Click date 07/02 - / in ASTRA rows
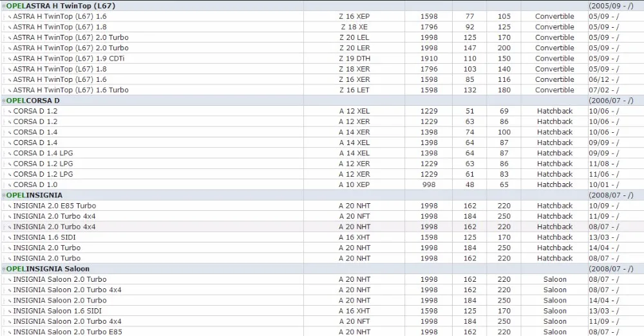The height and width of the screenshot is (336, 644). [x=604, y=90]
